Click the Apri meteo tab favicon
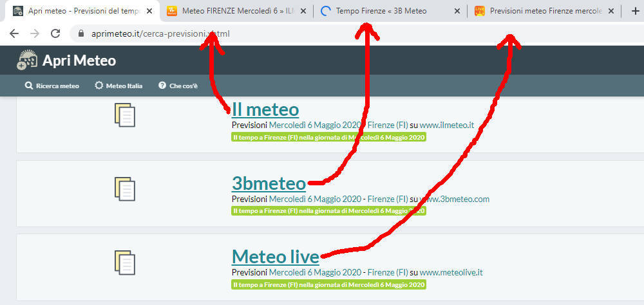Viewport: 644px width, 305px height. 17,11
